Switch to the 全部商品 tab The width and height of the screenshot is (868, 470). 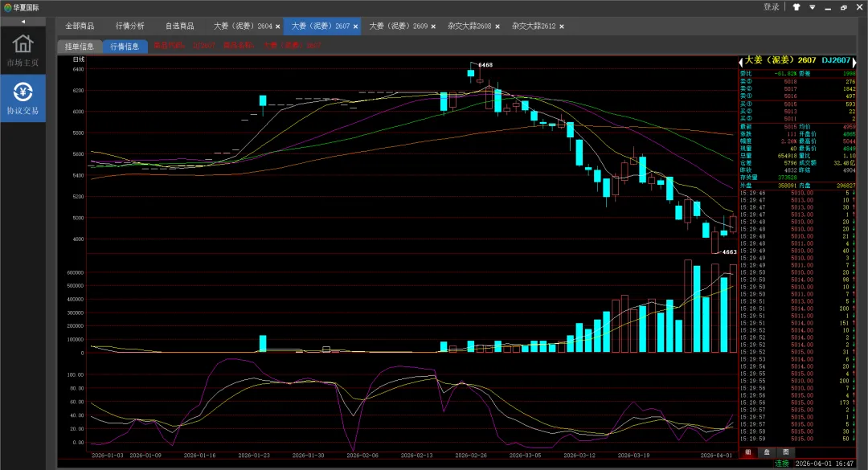click(x=80, y=26)
